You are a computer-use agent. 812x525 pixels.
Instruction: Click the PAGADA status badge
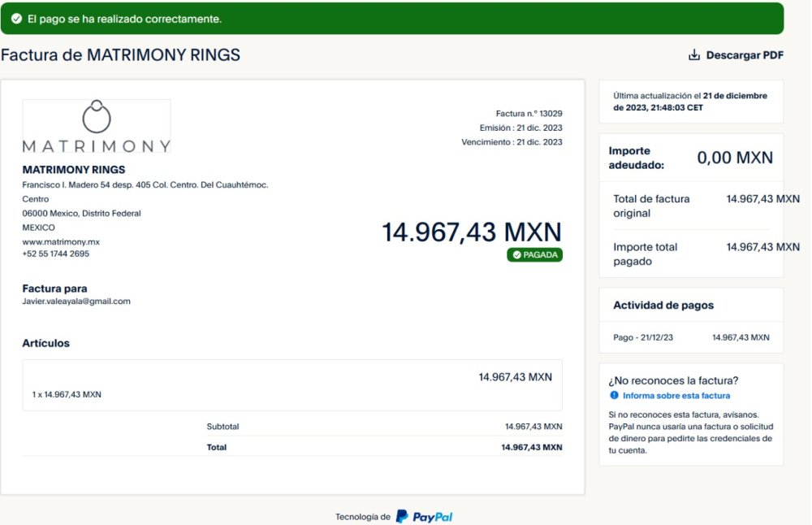(535, 255)
